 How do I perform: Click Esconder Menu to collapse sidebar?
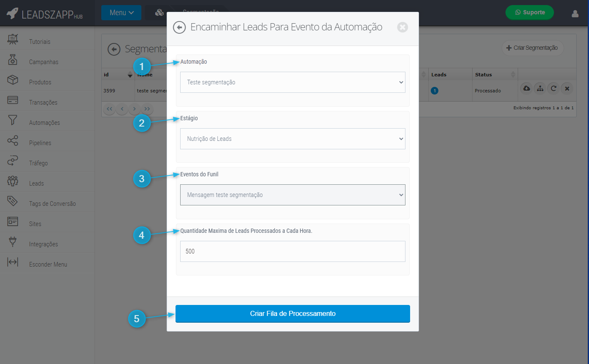[x=48, y=264]
